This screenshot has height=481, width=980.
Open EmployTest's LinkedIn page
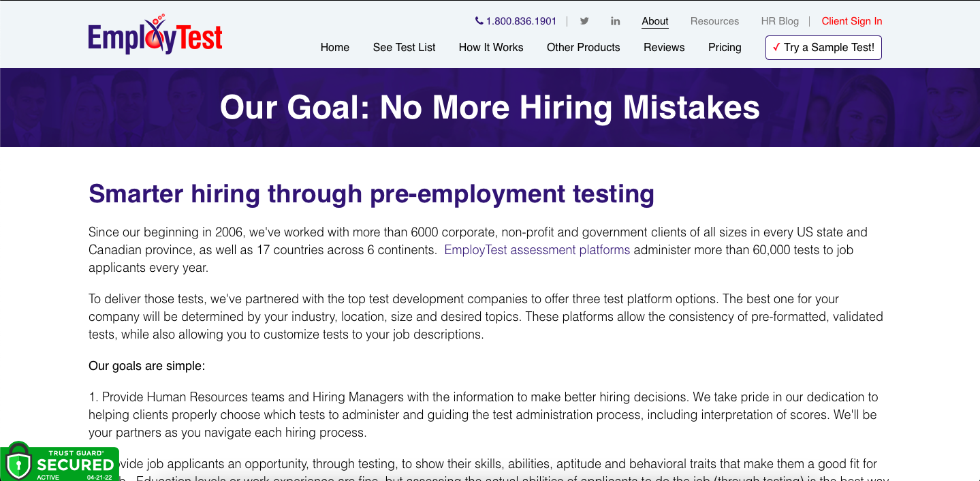(615, 21)
